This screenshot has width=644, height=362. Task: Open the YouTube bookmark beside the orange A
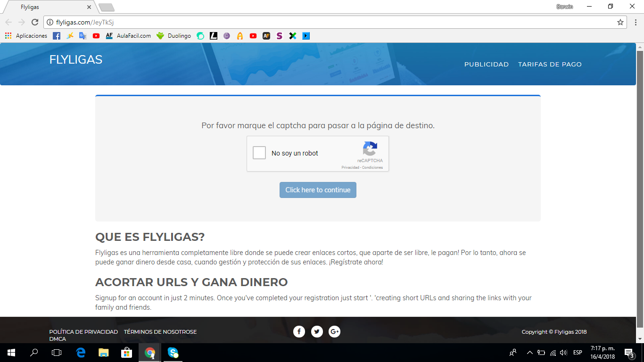pyautogui.click(x=253, y=36)
